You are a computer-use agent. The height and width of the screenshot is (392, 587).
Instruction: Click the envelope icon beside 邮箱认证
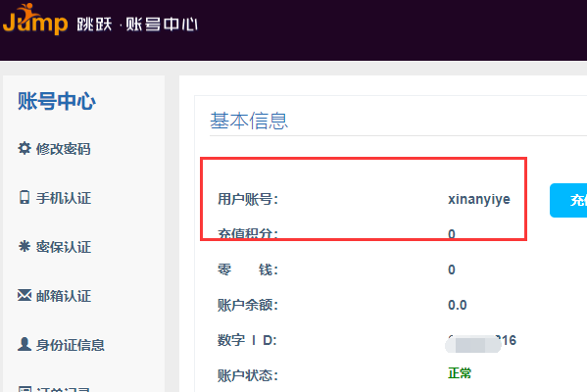click(x=24, y=295)
